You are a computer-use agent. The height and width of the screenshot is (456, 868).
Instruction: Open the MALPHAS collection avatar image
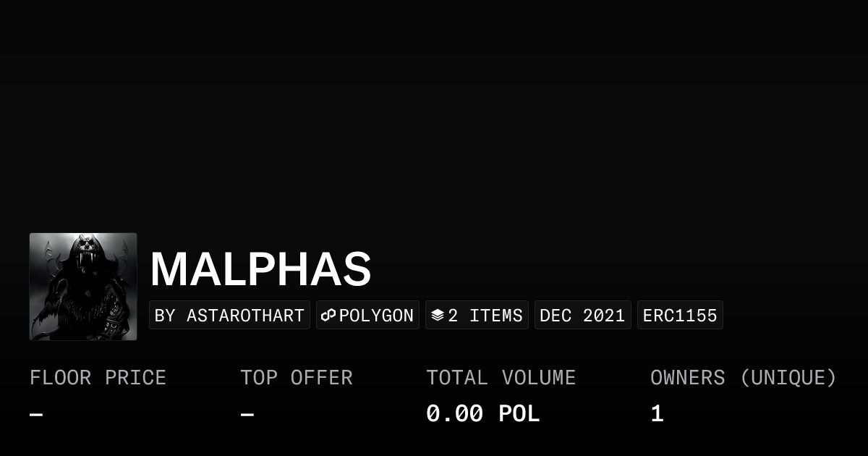(83, 287)
